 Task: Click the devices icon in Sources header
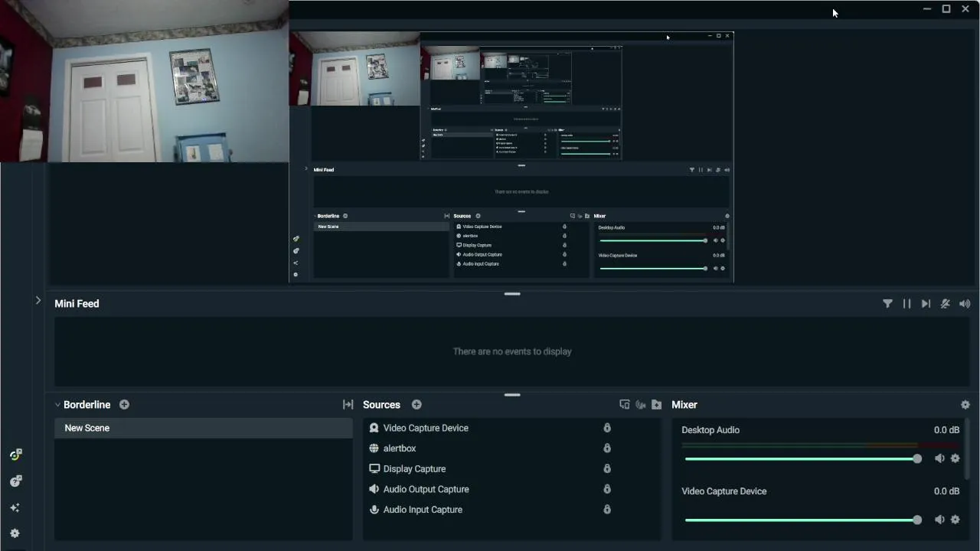[624, 405]
